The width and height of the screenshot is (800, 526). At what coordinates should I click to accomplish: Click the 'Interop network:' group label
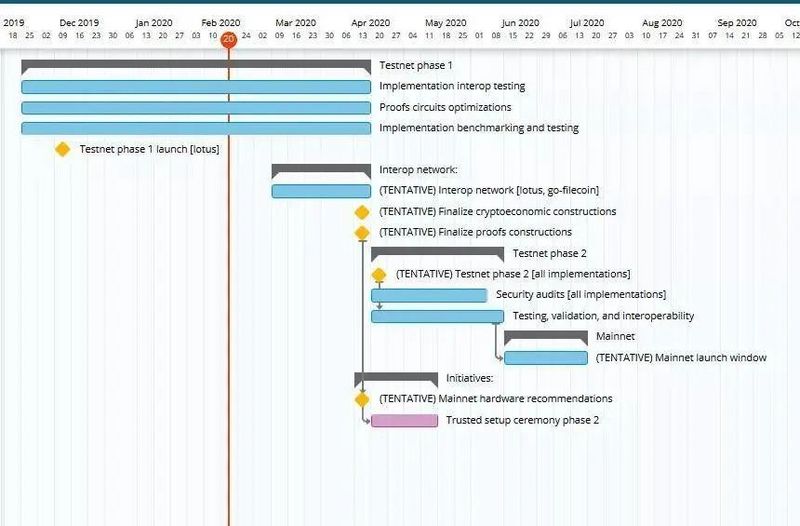point(418,170)
